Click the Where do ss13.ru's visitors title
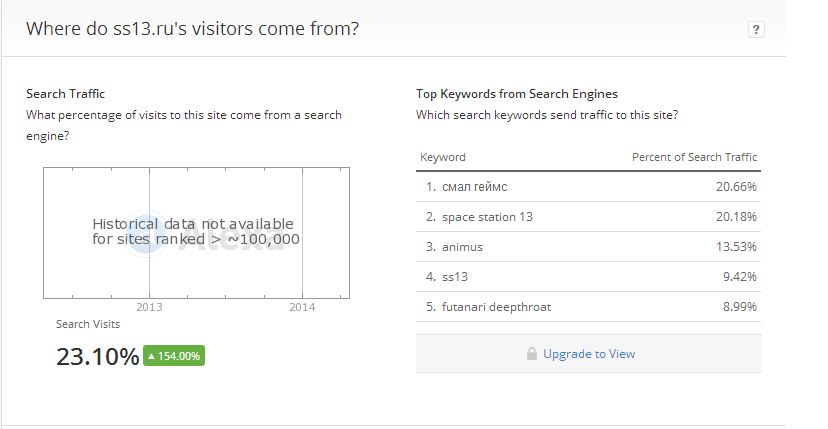Viewport: 828px width, 429px height. [x=192, y=28]
